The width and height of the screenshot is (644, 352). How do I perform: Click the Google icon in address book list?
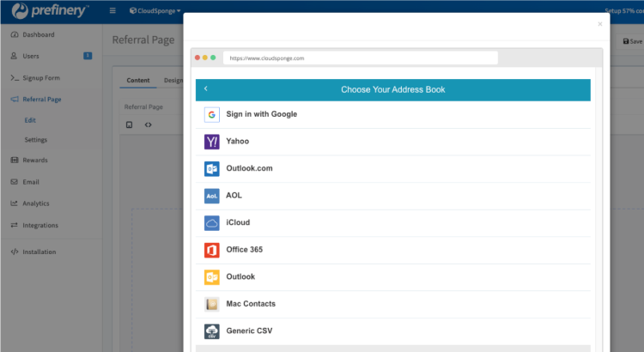pos(212,115)
